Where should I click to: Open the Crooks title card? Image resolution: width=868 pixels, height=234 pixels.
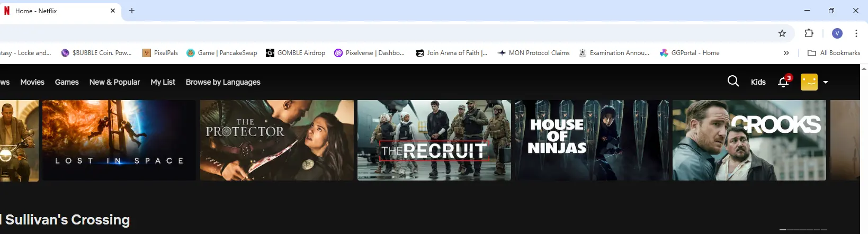(x=749, y=140)
